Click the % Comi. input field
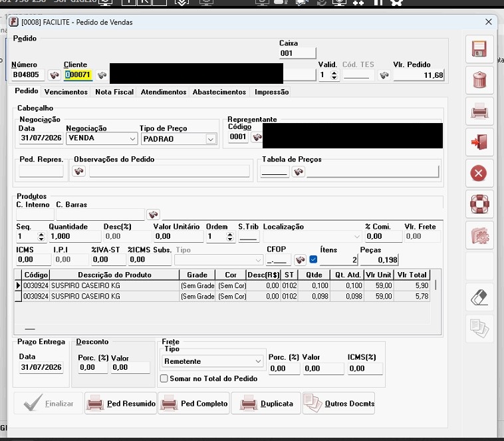The height and width of the screenshot is (441, 504). tap(384, 236)
